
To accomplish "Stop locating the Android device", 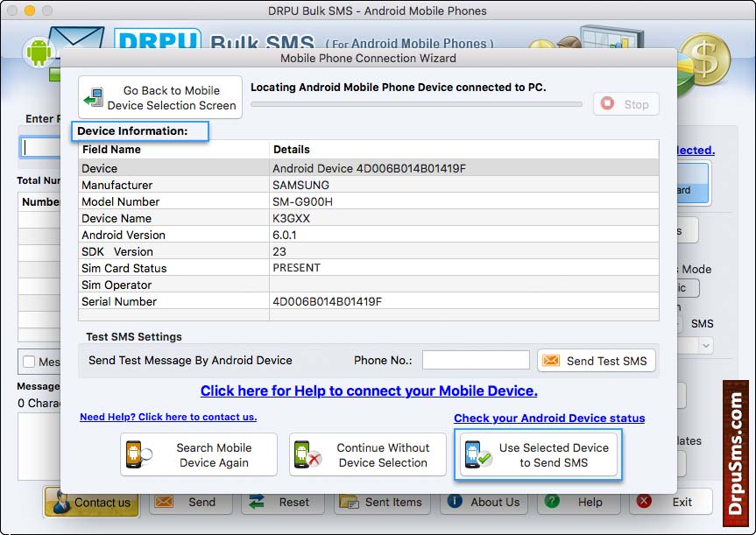I will click(625, 104).
